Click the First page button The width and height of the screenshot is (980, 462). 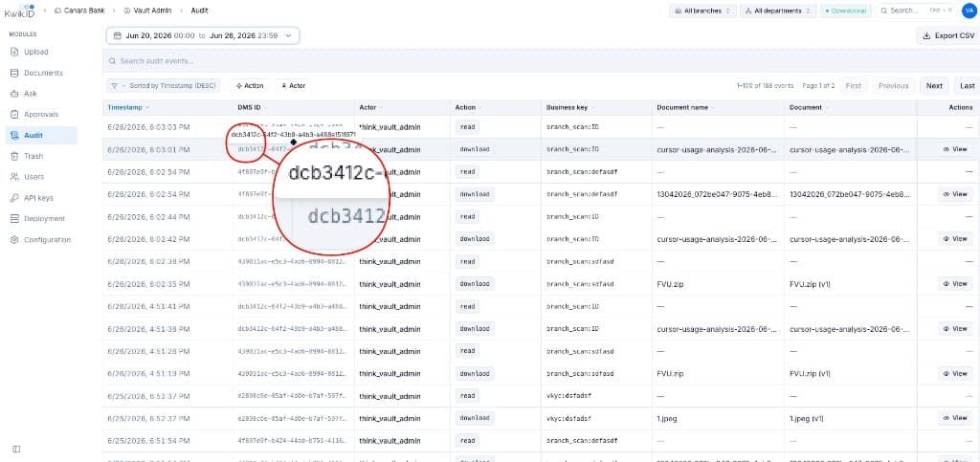(853, 85)
